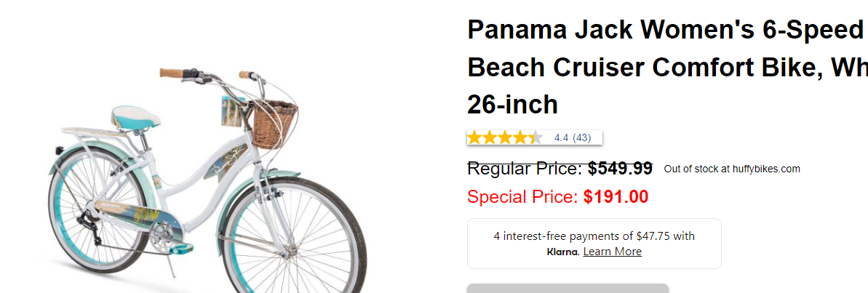
Task: Click the crossed-out $549.99 regular price
Action: (x=620, y=169)
